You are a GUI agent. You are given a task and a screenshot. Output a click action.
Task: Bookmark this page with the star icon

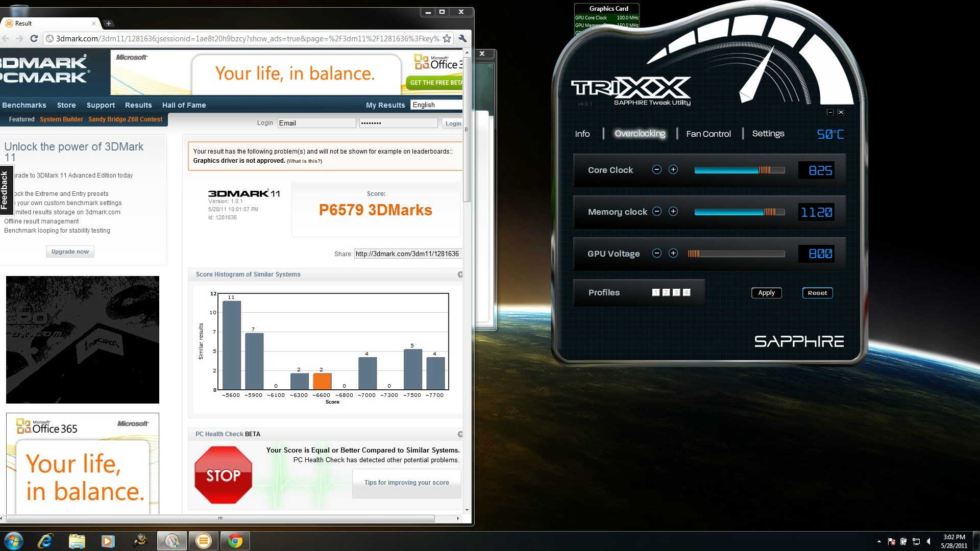[x=447, y=38]
